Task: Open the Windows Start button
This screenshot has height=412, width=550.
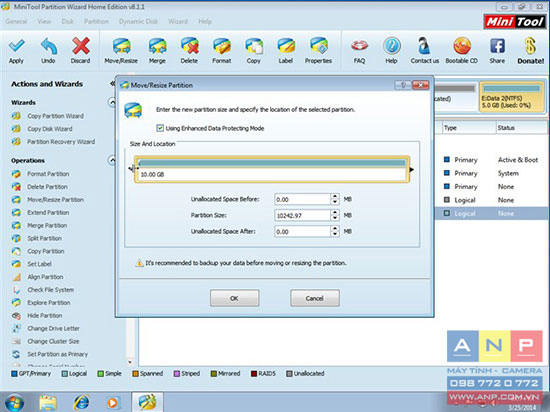Action: [14, 403]
